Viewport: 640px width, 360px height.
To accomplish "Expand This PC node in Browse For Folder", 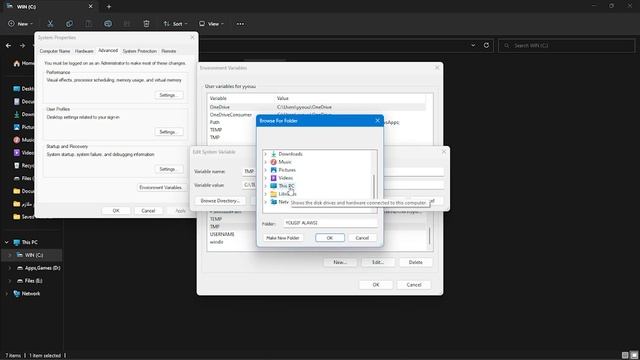I will tap(266, 186).
